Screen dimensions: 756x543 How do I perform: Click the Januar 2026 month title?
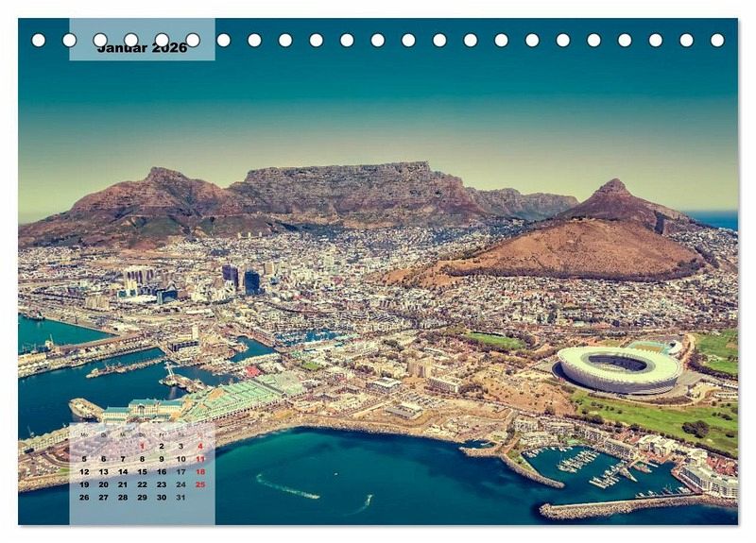[142, 48]
